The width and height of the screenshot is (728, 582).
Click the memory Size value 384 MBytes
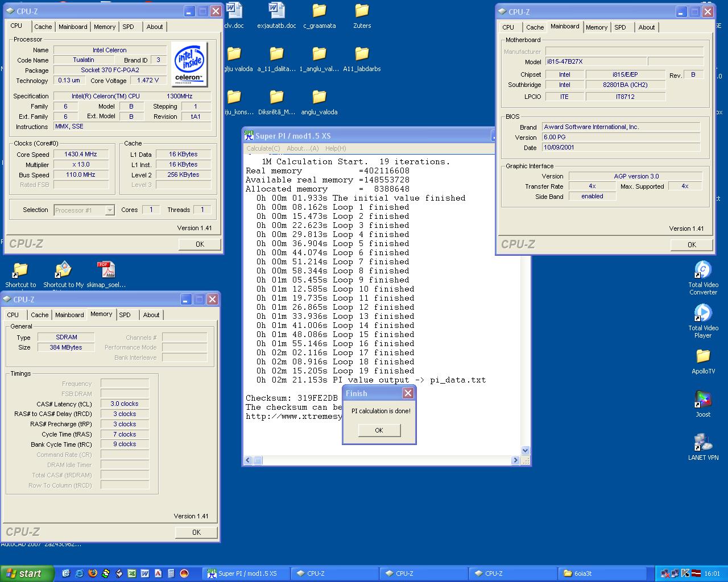[x=66, y=347]
